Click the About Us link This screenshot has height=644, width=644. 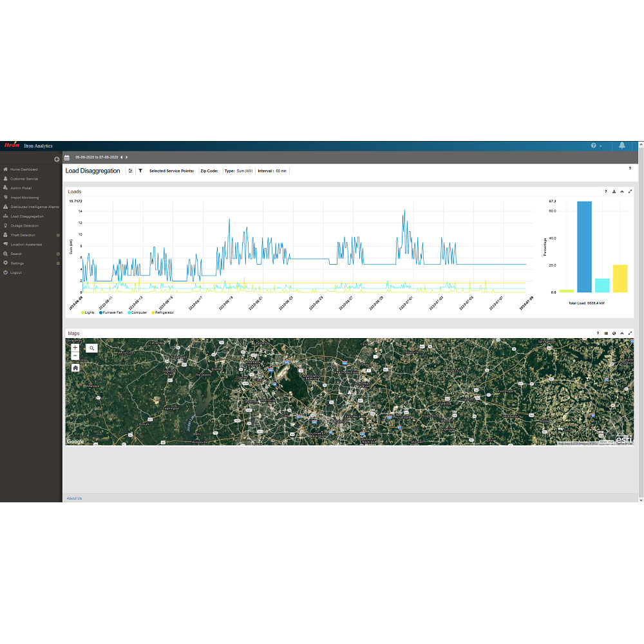pyautogui.click(x=74, y=498)
